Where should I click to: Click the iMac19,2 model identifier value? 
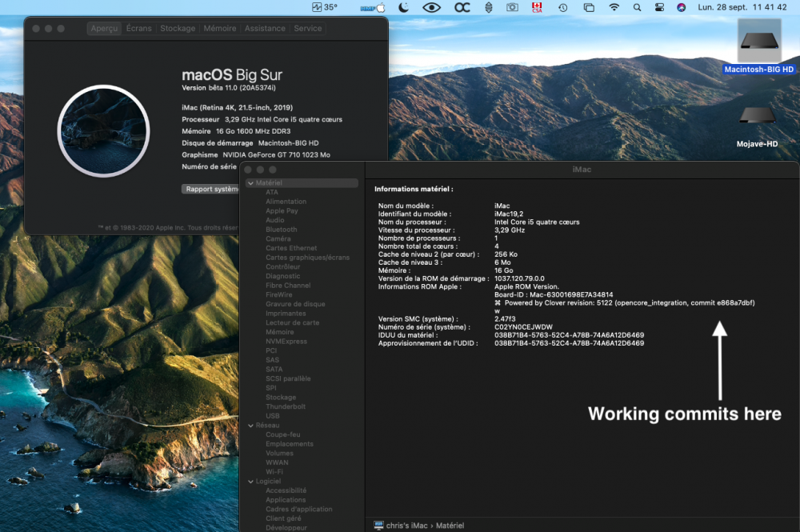pos(508,214)
